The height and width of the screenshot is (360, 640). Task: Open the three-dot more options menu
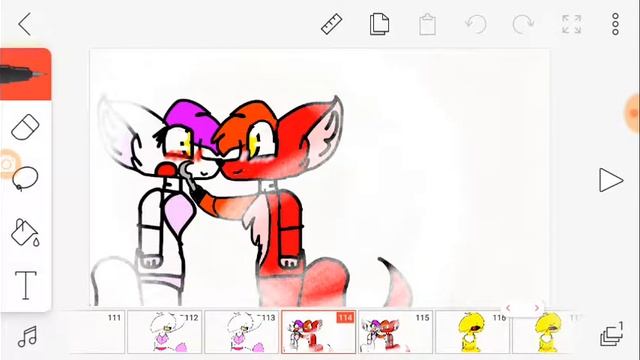click(616, 24)
